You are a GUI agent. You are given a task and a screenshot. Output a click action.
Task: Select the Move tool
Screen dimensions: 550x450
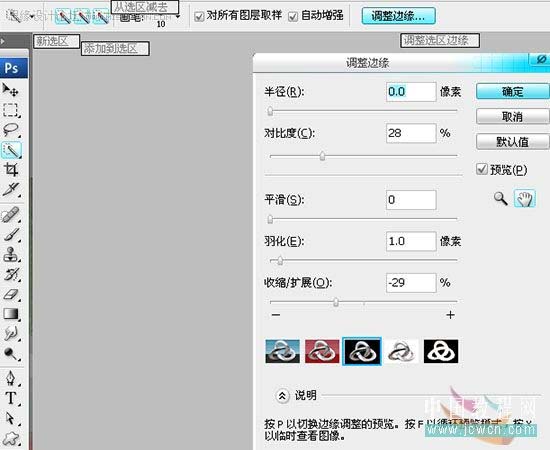11,89
